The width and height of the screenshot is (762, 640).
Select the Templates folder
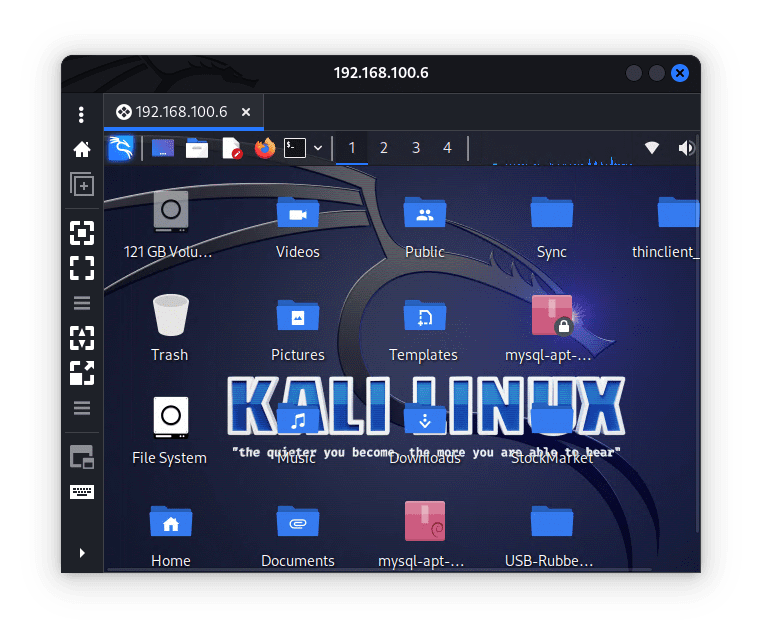(424, 330)
